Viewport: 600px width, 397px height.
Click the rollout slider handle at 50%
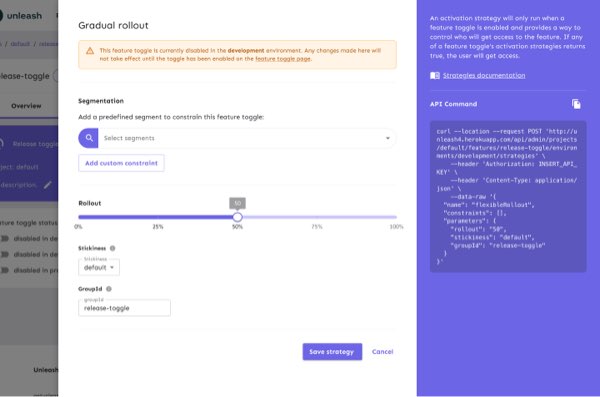coord(237,217)
